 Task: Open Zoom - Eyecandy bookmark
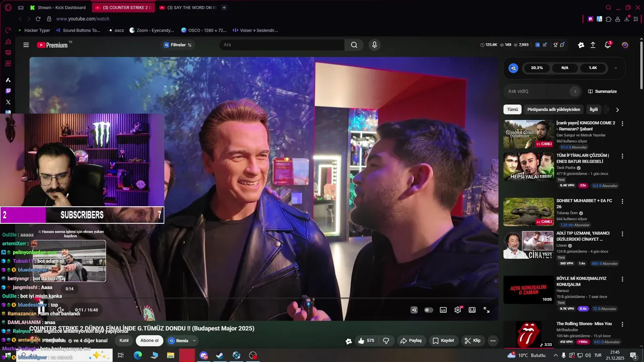tap(151, 30)
